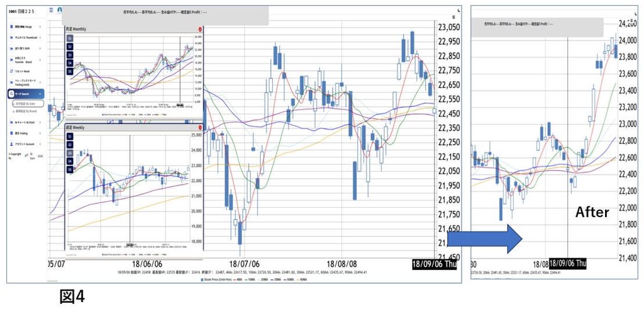Click the M.Chart sidebar icon
Viewport: 644px width, 309px height.
[x=11, y=122]
